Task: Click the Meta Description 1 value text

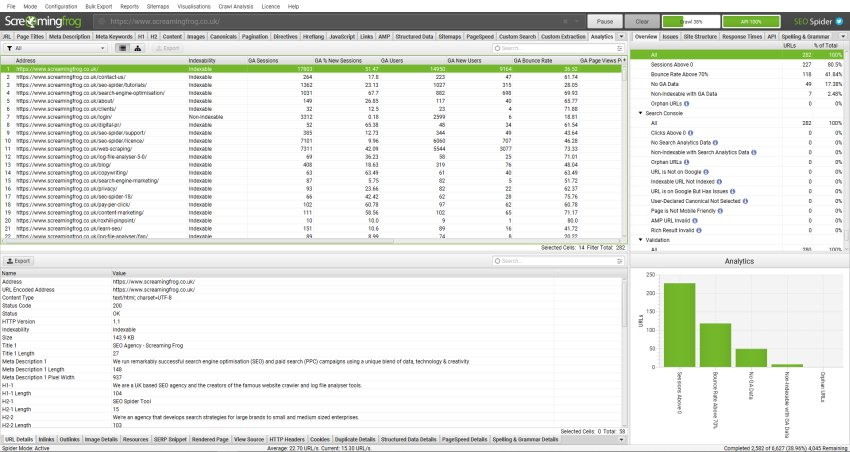Action: (x=291, y=361)
